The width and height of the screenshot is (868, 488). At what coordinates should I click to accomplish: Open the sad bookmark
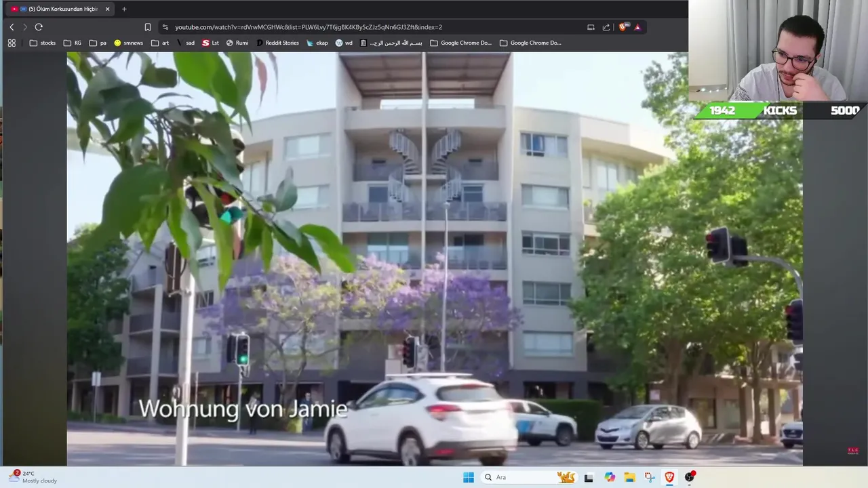point(185,43)
